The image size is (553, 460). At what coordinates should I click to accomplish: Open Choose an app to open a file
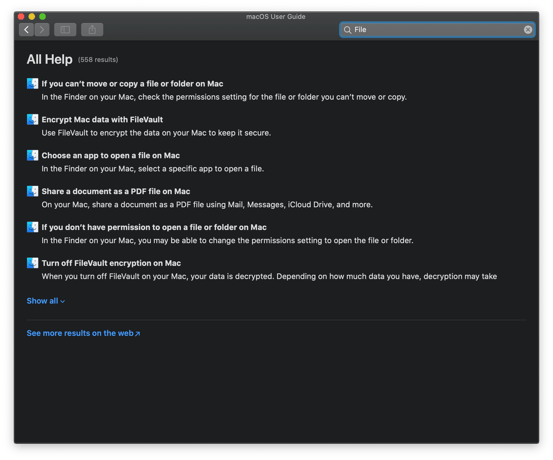tap(111, 156)
